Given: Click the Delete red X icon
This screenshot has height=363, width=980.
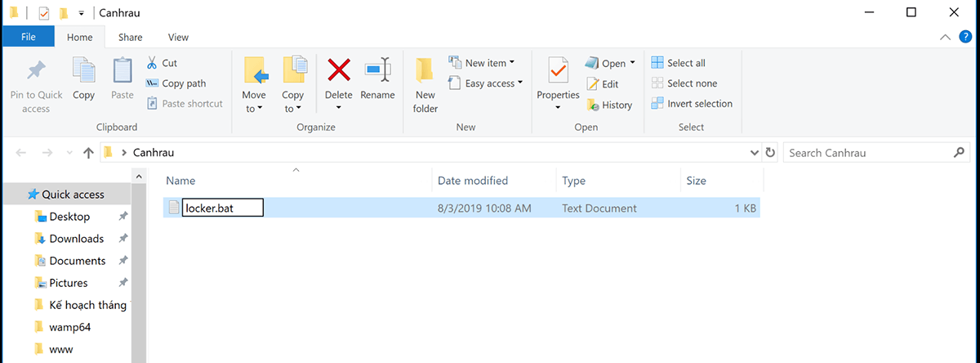Looking at the screenshot, I should (x=338, y=72).
